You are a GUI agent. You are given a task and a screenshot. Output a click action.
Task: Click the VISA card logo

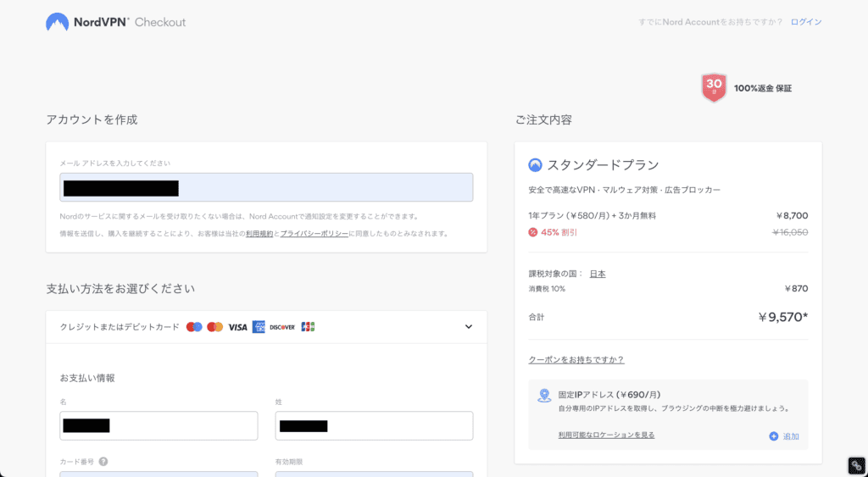tap(237, 327)
